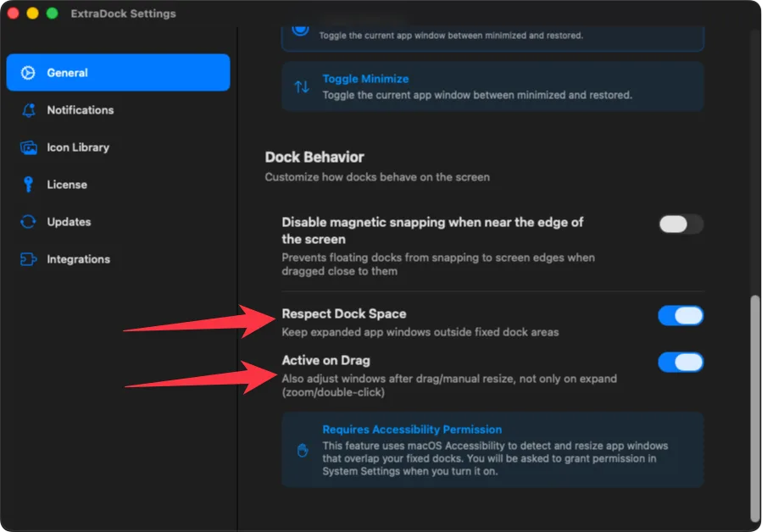Enable the disable magnetic snapping toggle

point(681,224)
